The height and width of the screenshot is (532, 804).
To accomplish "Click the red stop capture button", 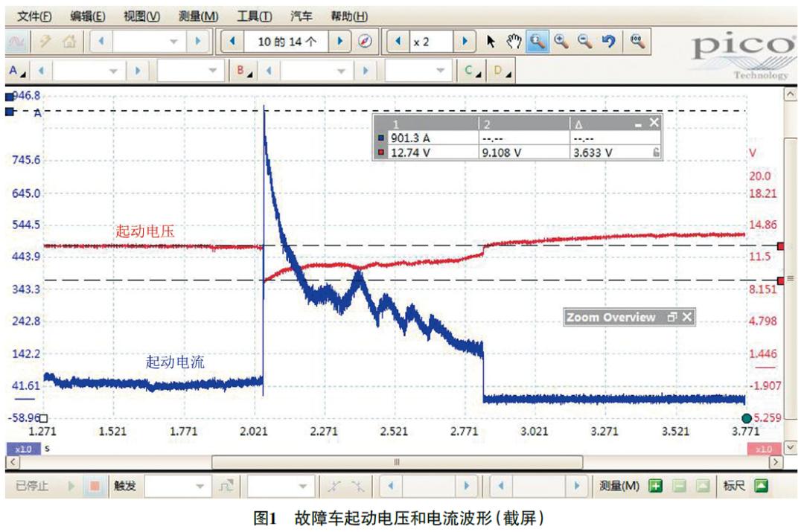I will click(95, 485).
